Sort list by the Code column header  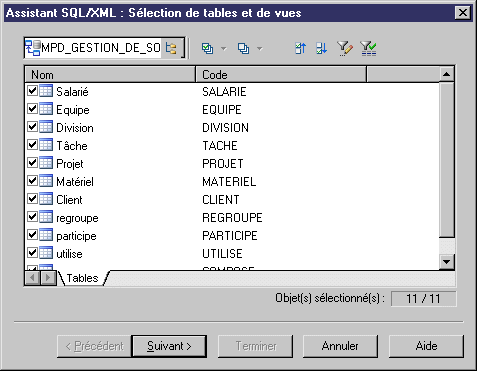pyautogui.click(x=281, y=75)
